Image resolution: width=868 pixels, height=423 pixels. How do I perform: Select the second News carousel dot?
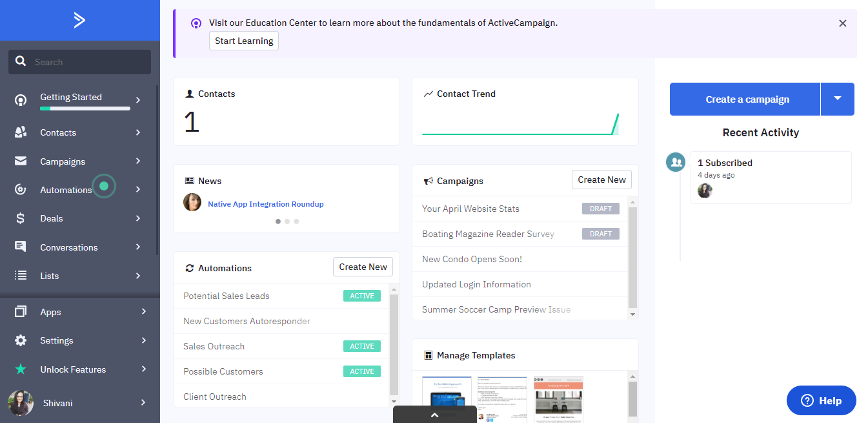[287, 222]
